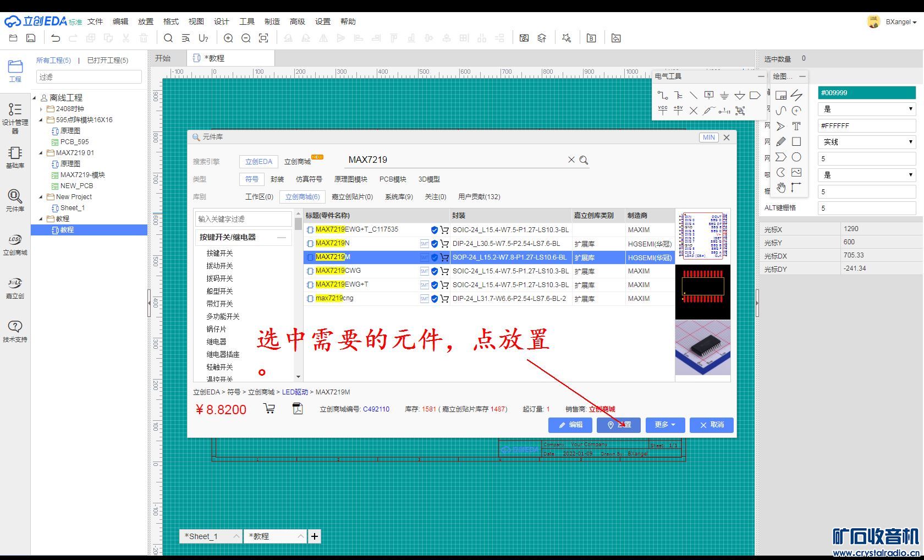Open the 立创商城 sidebar panel
This screenshot has width=924, height=560.
click(x=15, y=245)
